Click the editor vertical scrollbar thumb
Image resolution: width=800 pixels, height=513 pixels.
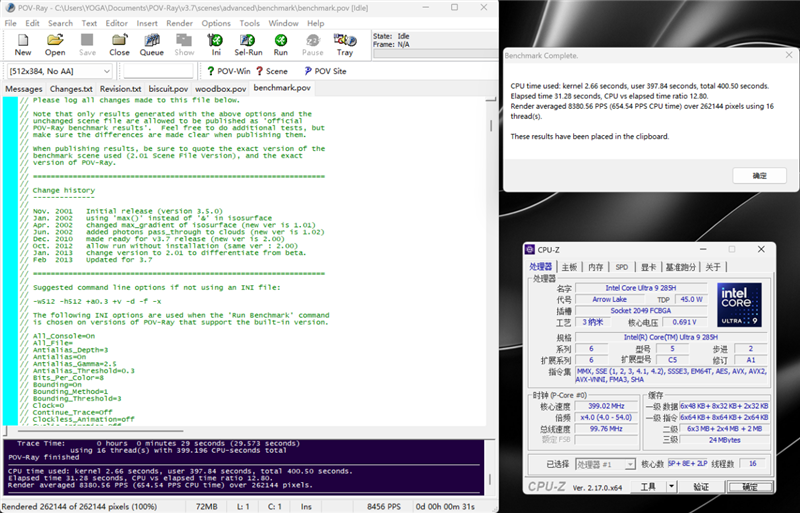coord(491,126)
